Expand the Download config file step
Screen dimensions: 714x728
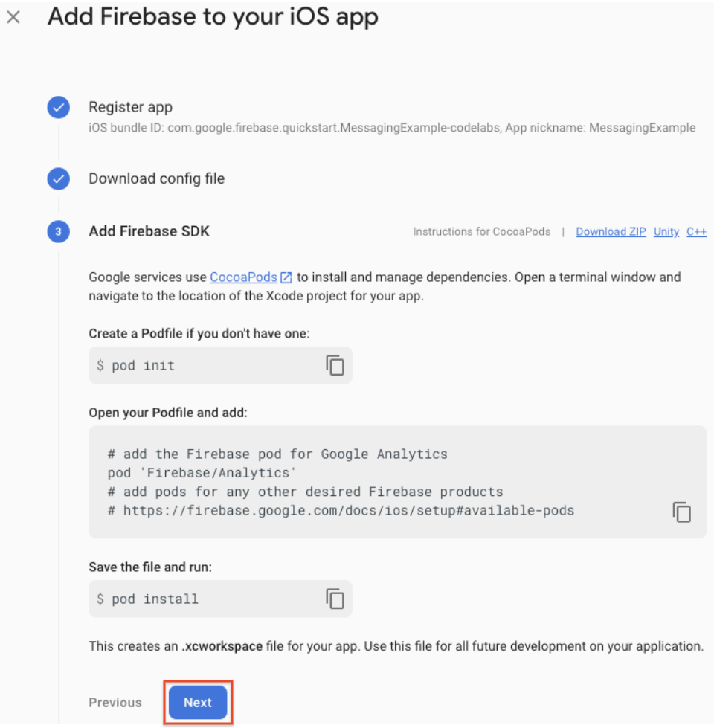(156, 178)
